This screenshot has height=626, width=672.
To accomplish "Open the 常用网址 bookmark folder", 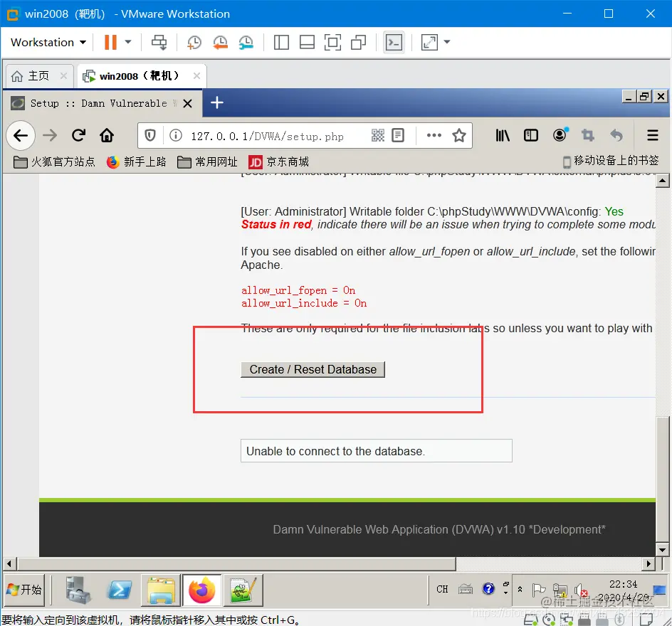I will click(x=207, y=162).
